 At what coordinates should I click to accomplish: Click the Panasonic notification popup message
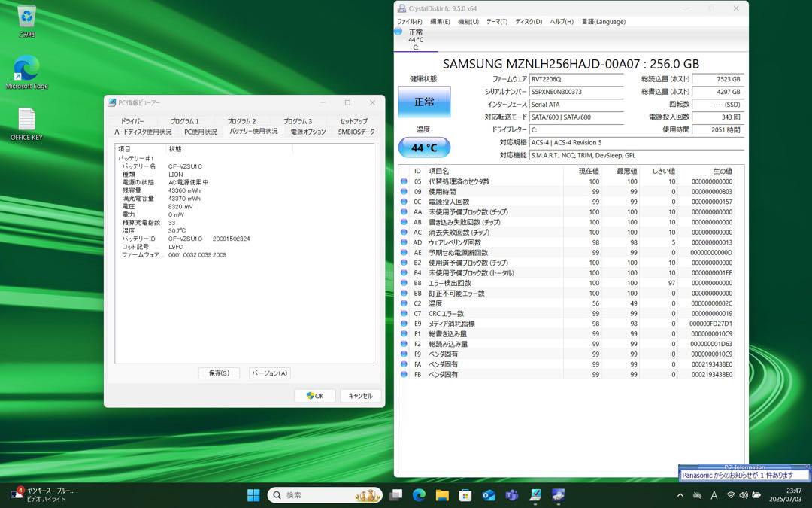(x=744, y=475)
